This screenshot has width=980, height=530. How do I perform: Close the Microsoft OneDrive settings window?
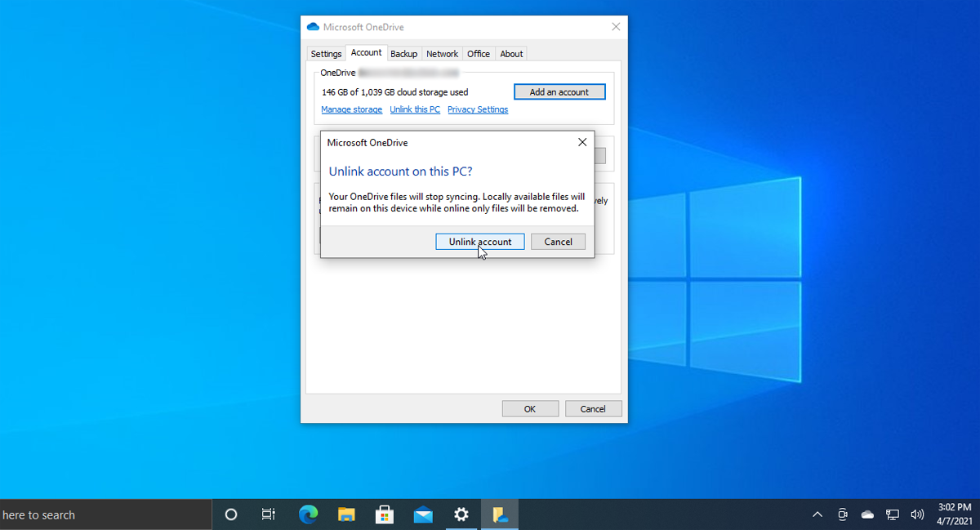coord(616,27)
